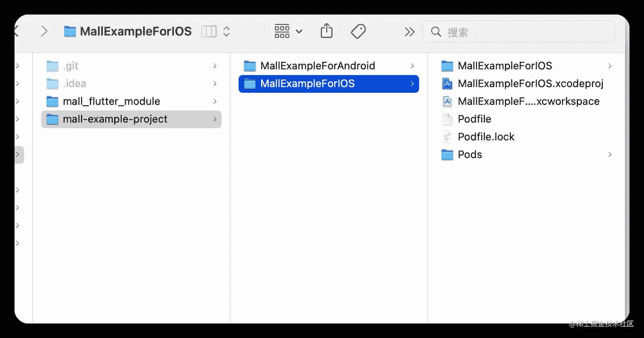Switch view with the column view icon
Image resolution: width=644 pixels, height=338 pixels.
coord(209,31)
